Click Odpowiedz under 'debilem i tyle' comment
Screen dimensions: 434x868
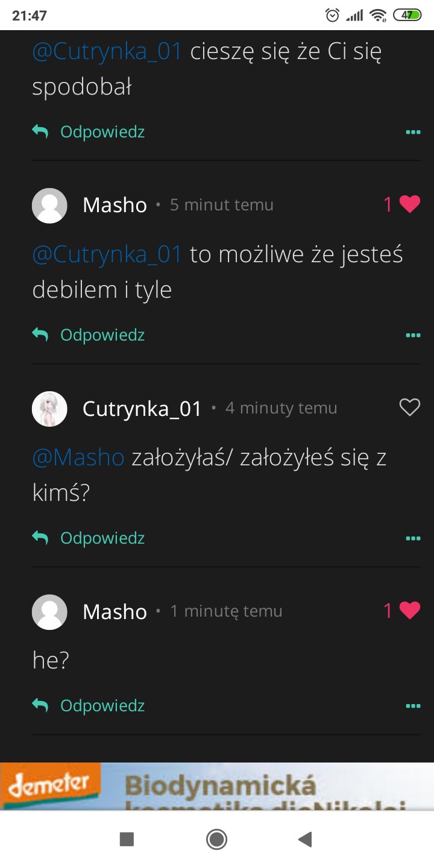click(102, 335)
